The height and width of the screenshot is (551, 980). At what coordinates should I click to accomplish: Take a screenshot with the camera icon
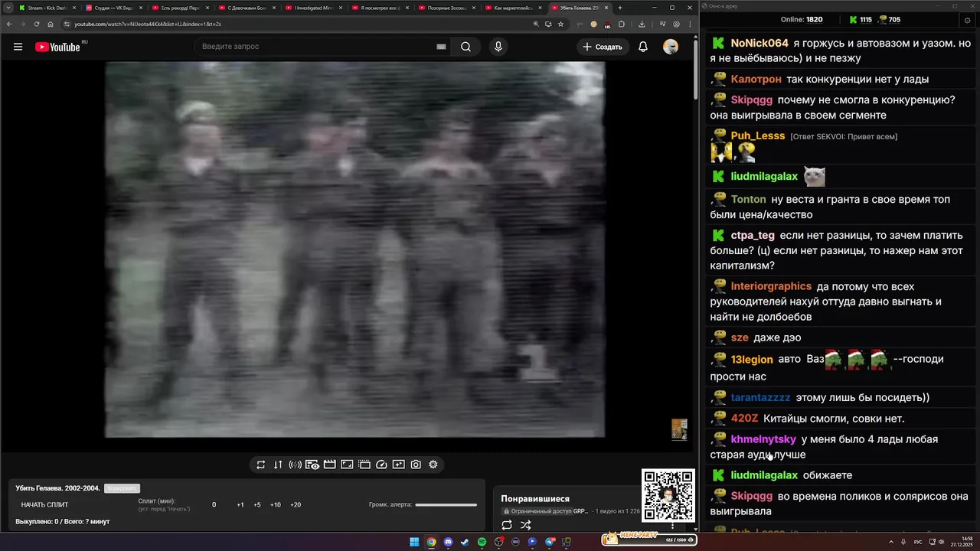pyautogui.click(x=416, y=465)
